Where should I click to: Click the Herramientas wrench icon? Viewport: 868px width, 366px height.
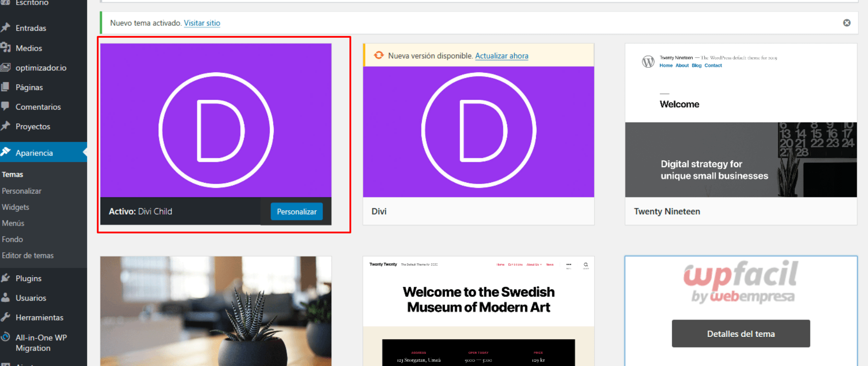click(6, 317)
